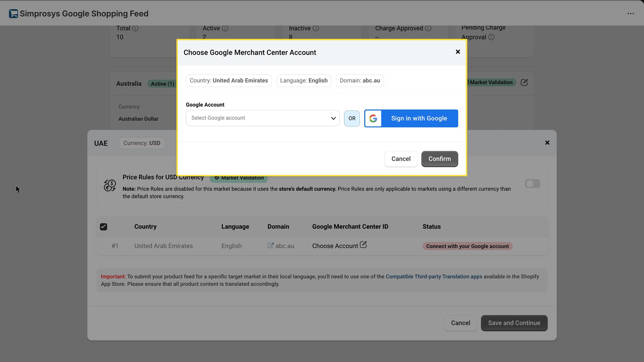The width and height of the screenshot is (644, 362).
Task: Check the checkbox for row #1 United Arab Emirates
Action: (103, 246)
